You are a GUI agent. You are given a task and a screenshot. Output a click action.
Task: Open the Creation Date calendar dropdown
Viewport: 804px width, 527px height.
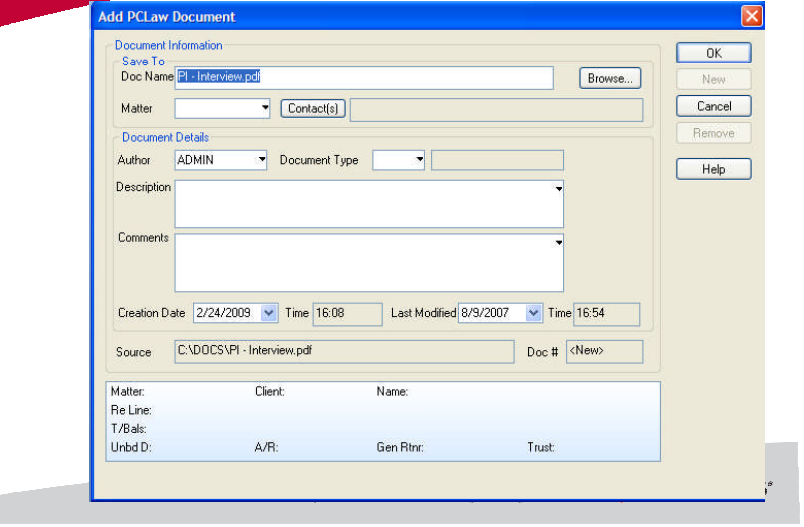point(269,313)
